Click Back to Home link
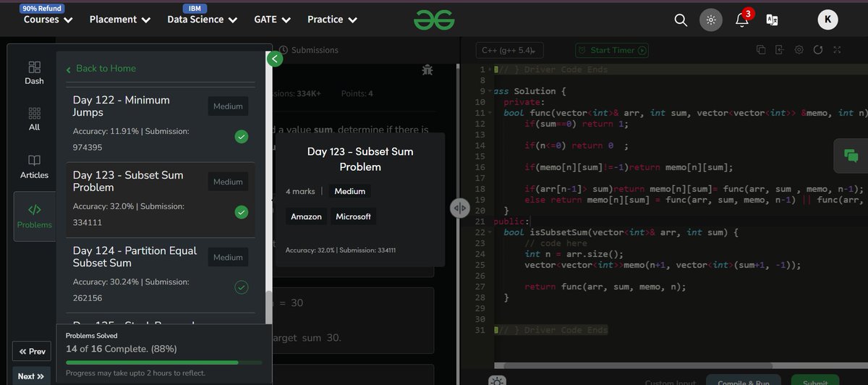 point(101,69)
